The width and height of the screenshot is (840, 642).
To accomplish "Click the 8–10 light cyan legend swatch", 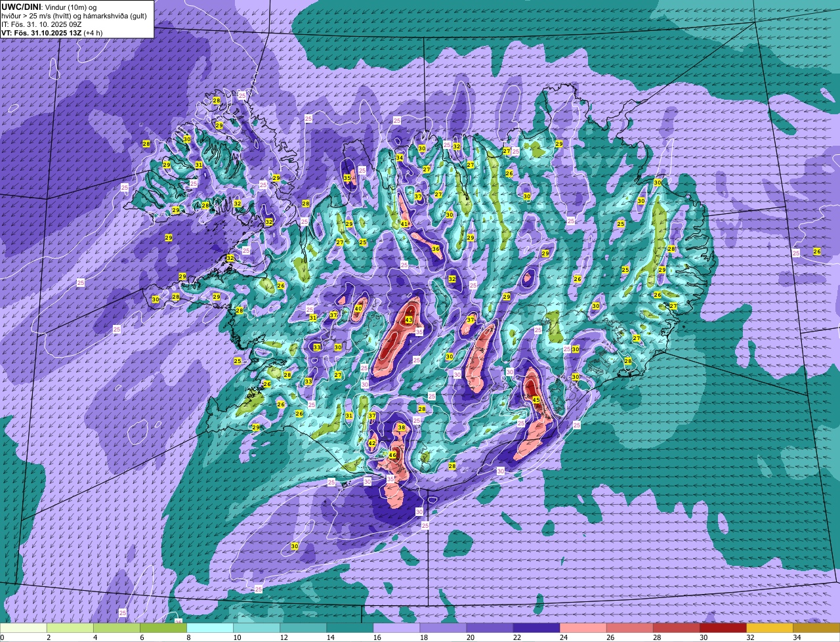I will (210, 628).
